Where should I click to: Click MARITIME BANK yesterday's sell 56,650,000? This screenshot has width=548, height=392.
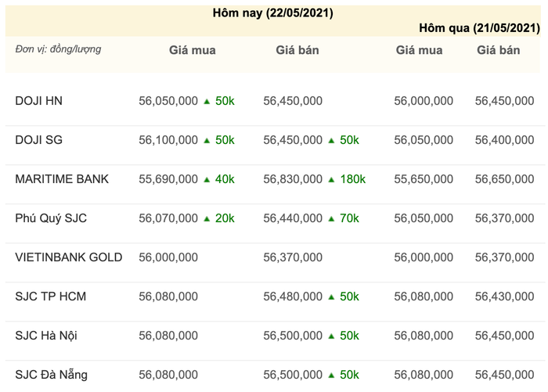click(x=504, y=179)
